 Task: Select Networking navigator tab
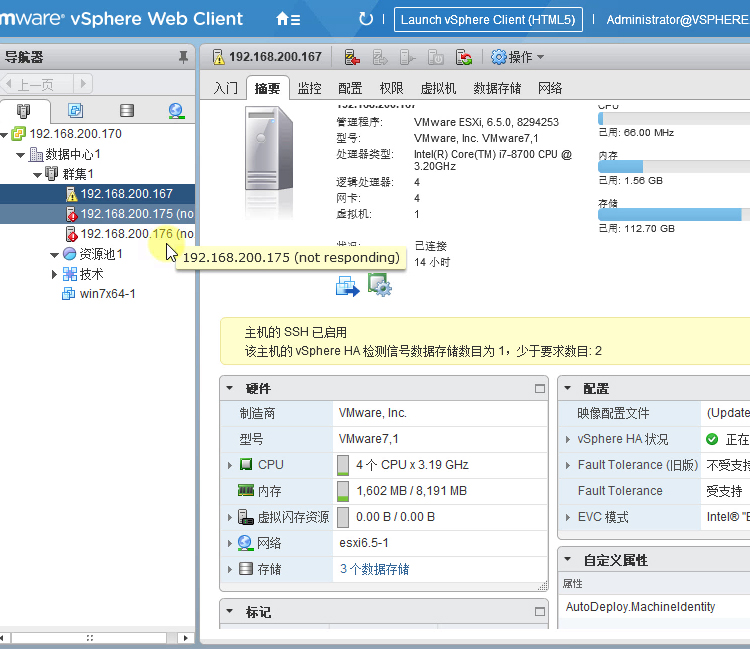pyautogui.click(x=176, y=111)
